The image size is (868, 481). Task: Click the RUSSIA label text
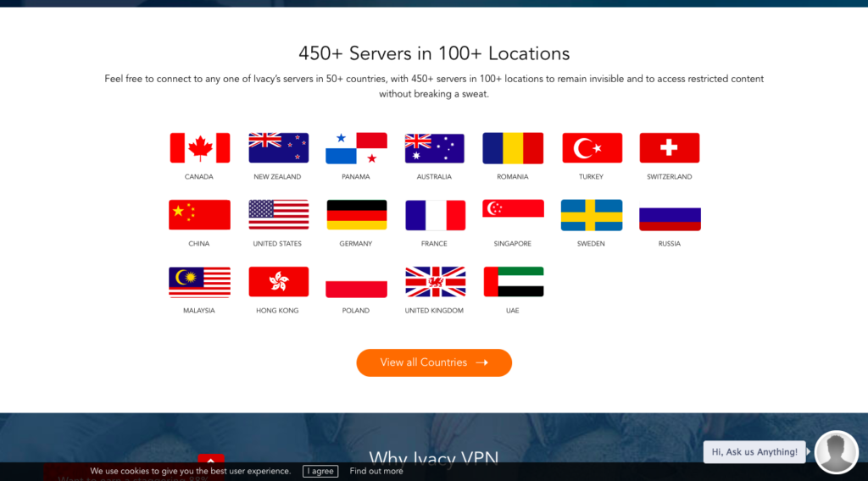click(x=670, y=244)
